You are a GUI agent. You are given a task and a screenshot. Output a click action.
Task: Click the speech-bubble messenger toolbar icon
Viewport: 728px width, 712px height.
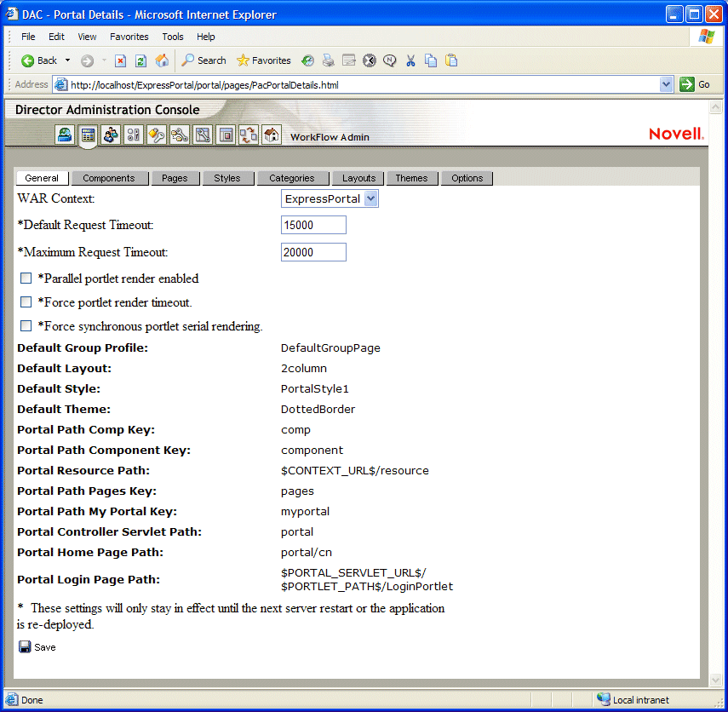[389, 60]
